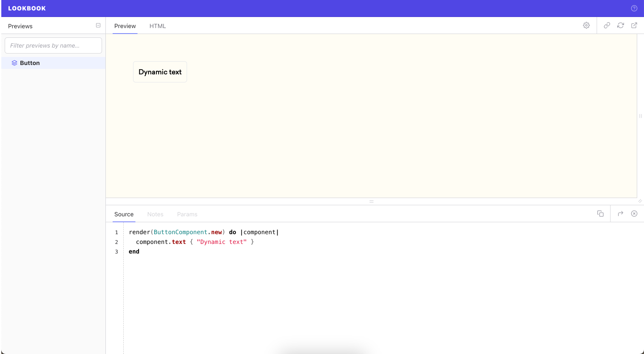Click the Dynamic text button
Image resolution: width=644 pixels, height=354 pixels.
[x=160, y=72]
